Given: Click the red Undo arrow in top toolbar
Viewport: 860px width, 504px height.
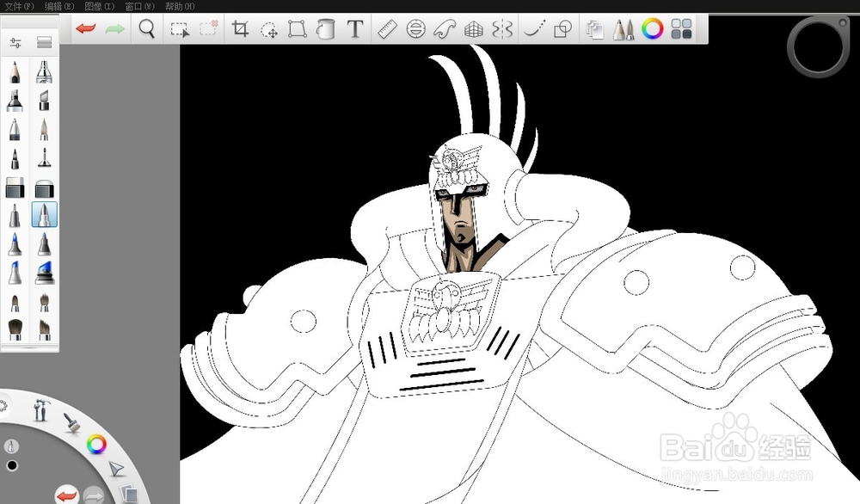Looking at the screenshot, I should (85, 28).
